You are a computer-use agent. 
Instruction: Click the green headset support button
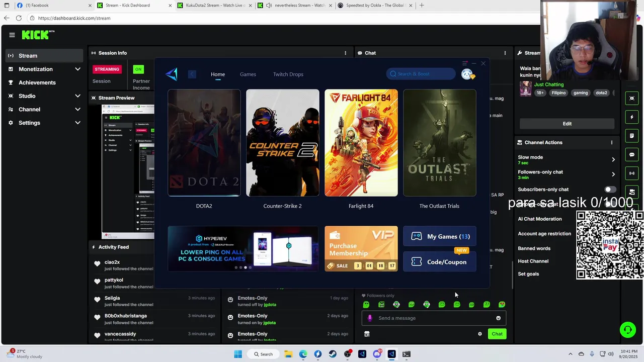[627, 330]
